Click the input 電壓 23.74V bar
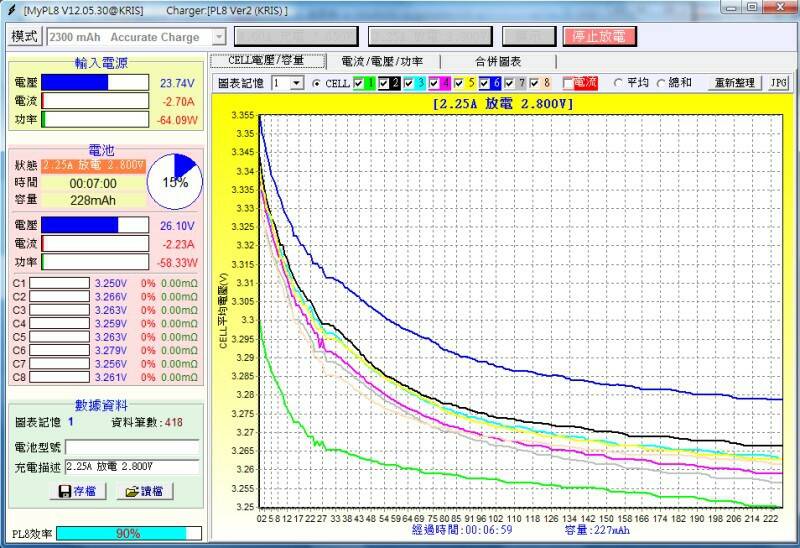Screen dimensions: 800x548 tap(95, 83)
